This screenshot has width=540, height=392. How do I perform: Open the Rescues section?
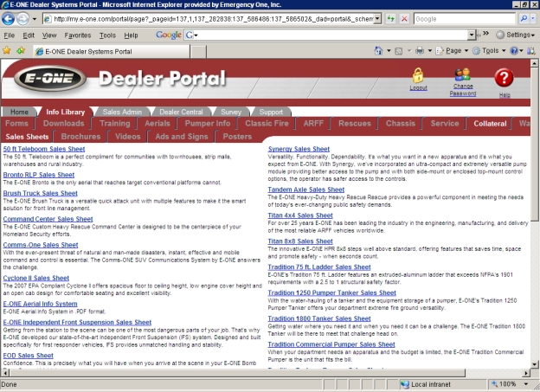(x=355, y=124)
